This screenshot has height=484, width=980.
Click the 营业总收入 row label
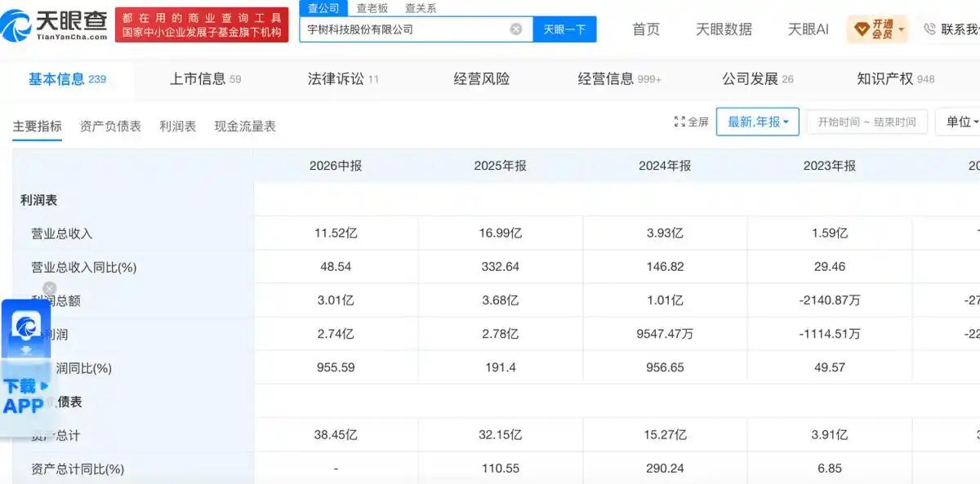62,233
